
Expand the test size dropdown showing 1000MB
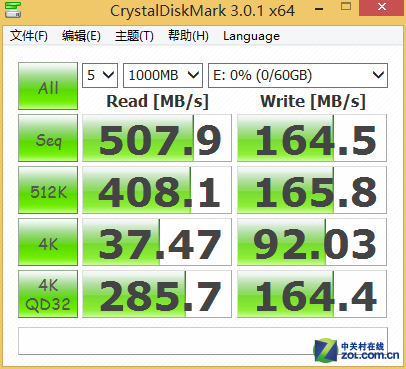163,75
